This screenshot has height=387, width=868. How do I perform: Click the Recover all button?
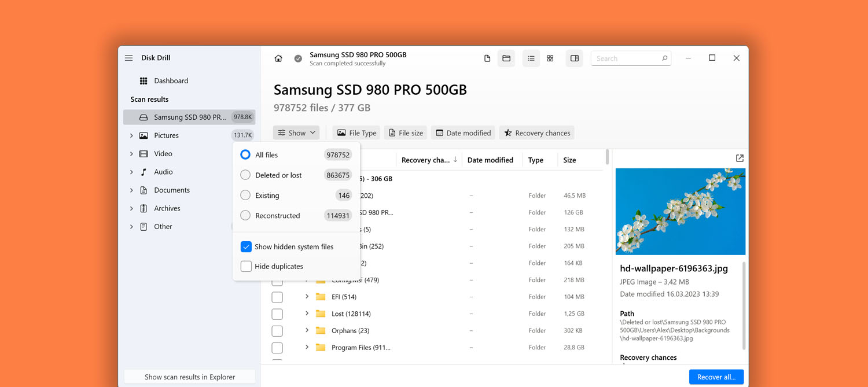pyautogui.click(x=716, y=377)
